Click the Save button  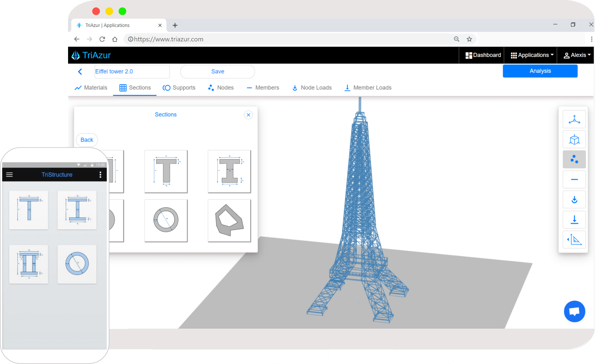217,72
